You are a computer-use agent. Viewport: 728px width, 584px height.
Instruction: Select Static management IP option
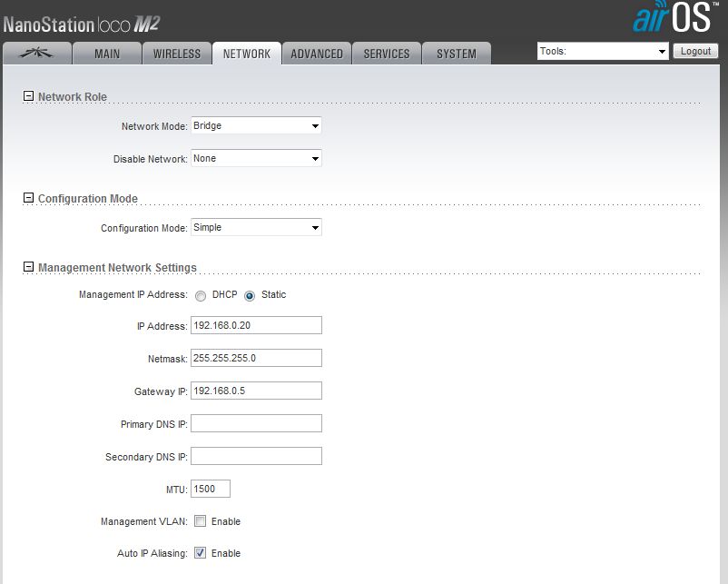[x=250, y=295]
